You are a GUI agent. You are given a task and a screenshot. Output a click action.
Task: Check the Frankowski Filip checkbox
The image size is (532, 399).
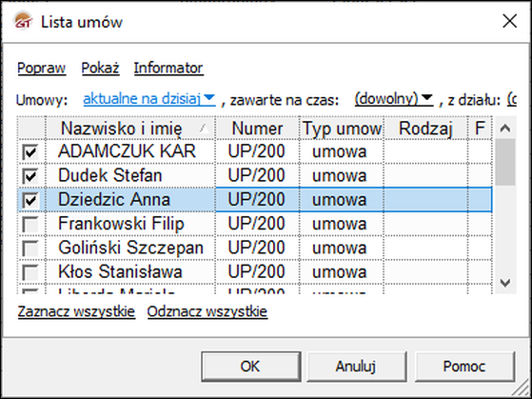[30, 224]
